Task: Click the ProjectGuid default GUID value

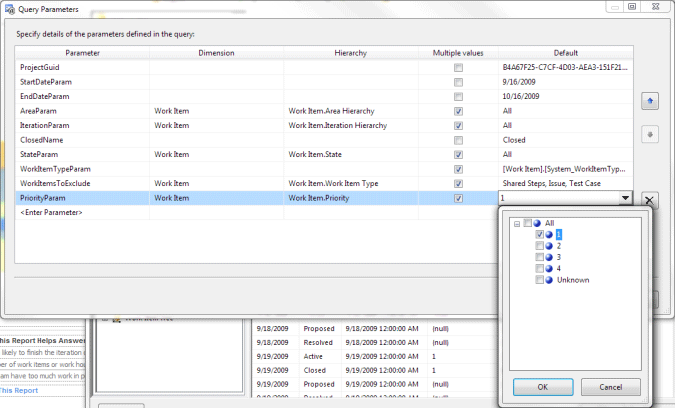Action: pos(565,67)
